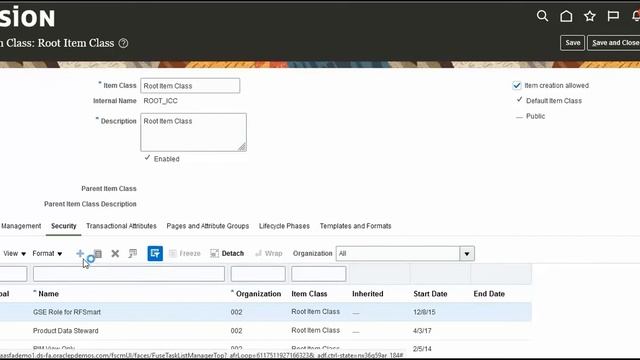
Task: Open the search magnifier icon
Action: coord(542,16)
